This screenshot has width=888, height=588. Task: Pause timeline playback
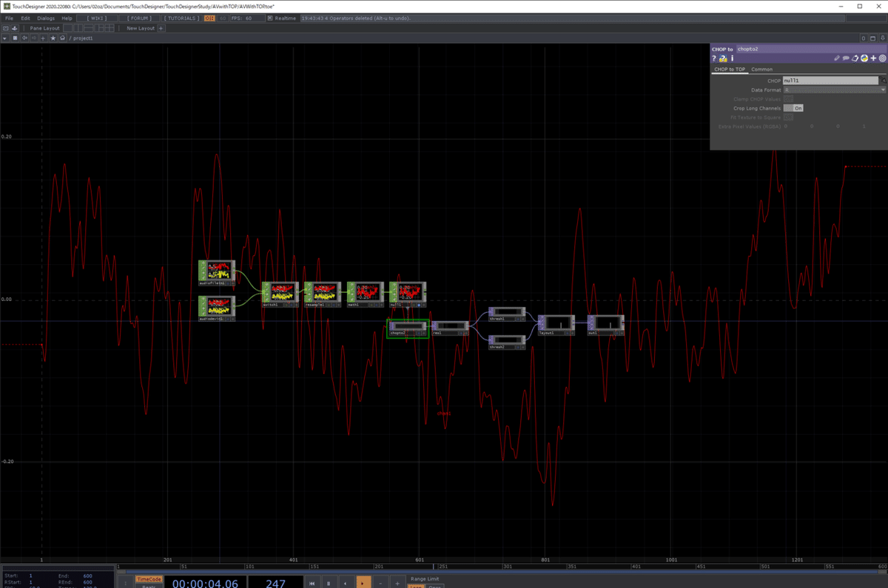(329, 583)
